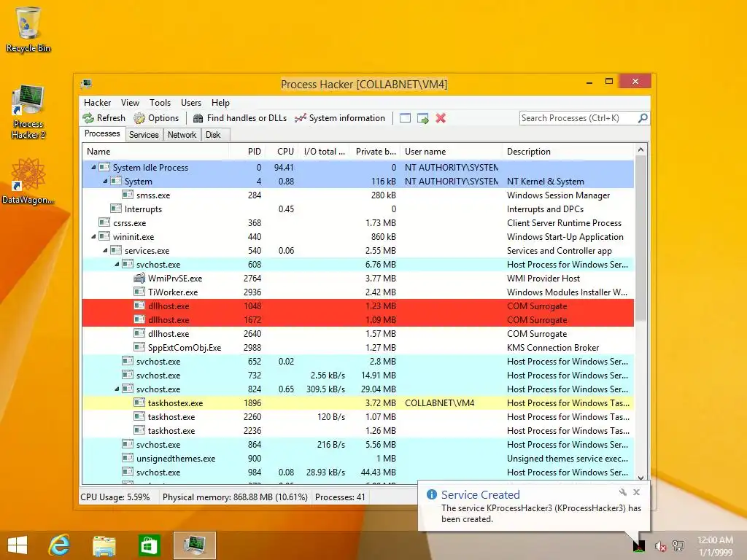This screenshot has width=747, height=560.
Task: Select dllhost.exe PID 2640 row
Action: click(358, 333)
